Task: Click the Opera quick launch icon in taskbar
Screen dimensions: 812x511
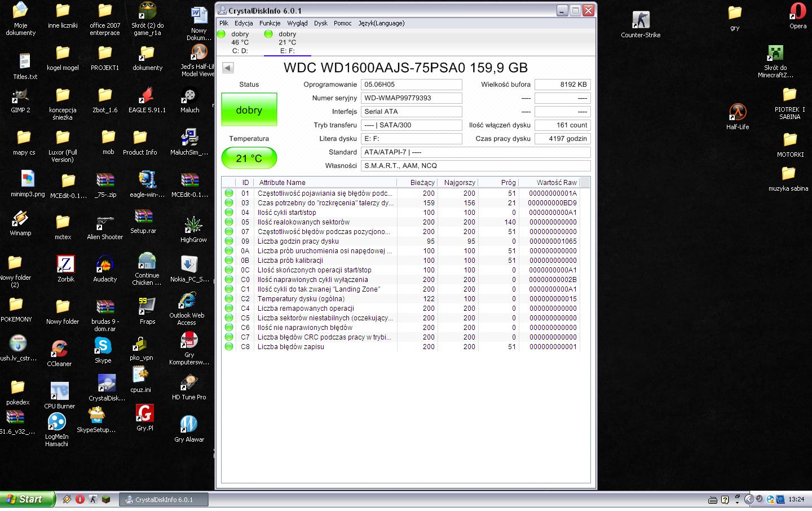Action: [x=80, y=499]
